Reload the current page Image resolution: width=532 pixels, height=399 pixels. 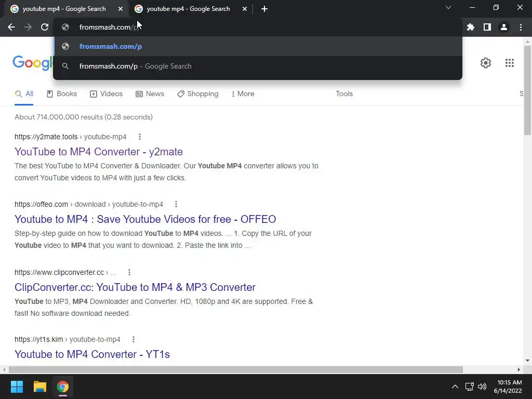(x=45, y=27)
